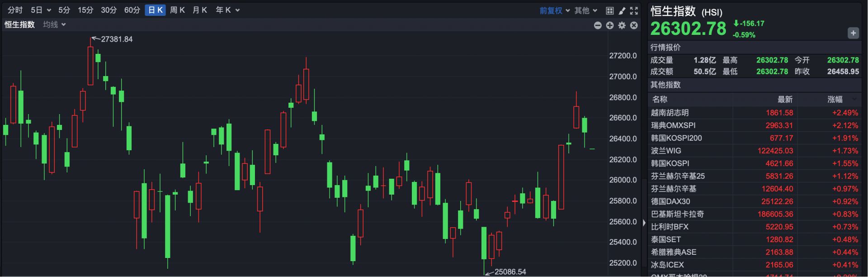Image resolution: width=868 pixels, height=277 pixels.
Task: Open the 5日 timeframe dropdown
Action: point(41,10)
